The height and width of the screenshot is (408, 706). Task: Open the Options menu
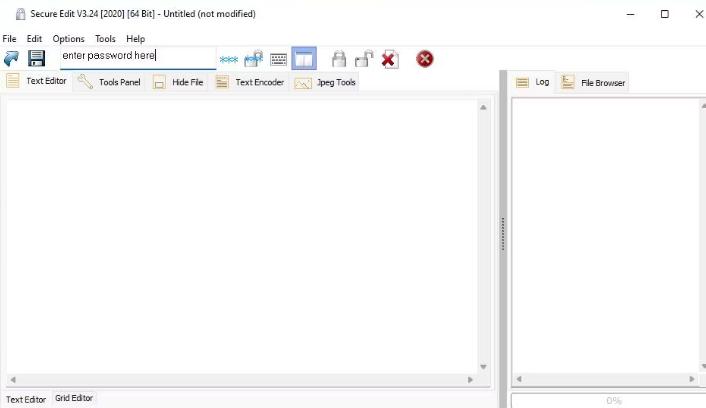(x=68, y=39)
